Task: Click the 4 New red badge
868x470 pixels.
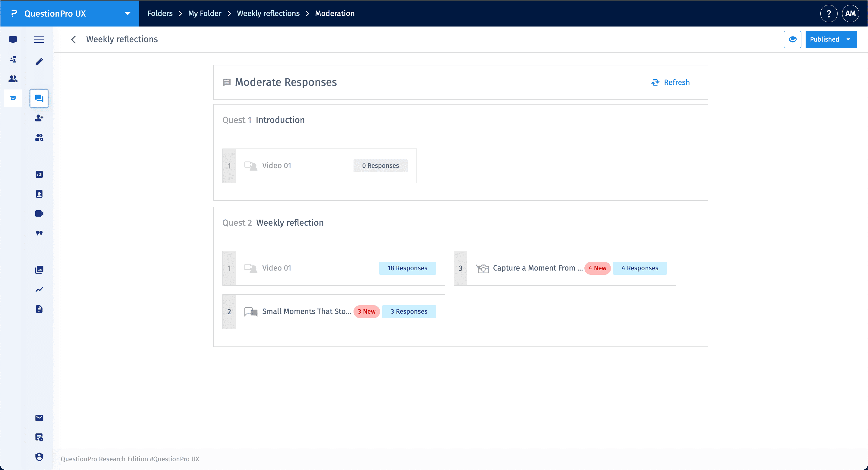Action: 597,268
